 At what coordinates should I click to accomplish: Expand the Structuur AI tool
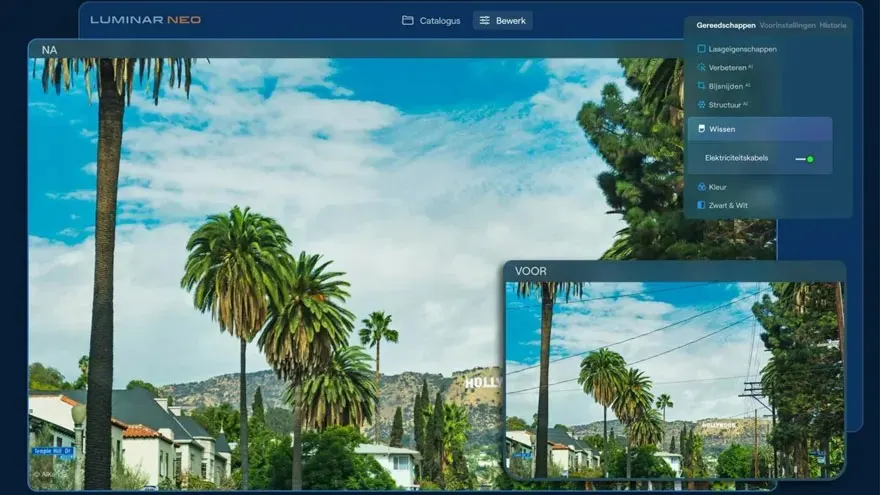[728, 104]
